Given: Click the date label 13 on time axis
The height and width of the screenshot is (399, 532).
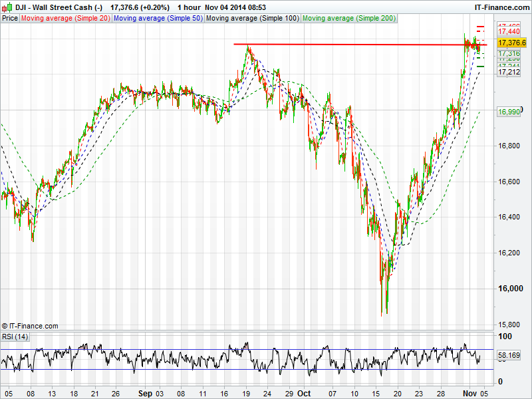Looking at the screenshot, I should 52,394.
